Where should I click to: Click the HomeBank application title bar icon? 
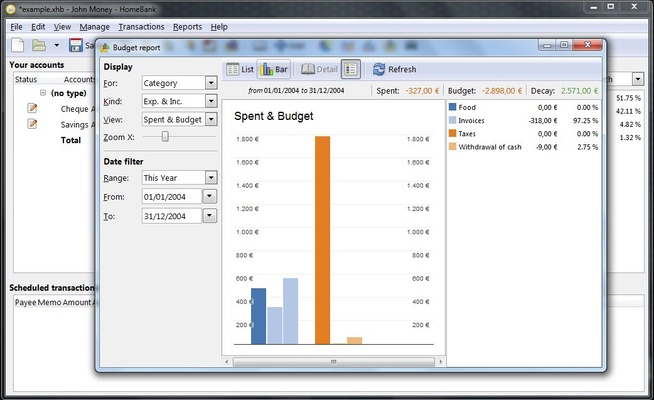tap(10, 8)
